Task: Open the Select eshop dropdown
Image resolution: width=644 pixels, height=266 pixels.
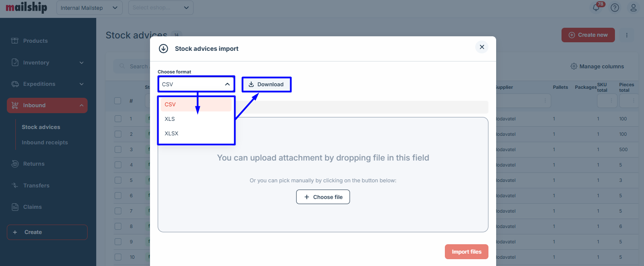Action: point(161,8)
